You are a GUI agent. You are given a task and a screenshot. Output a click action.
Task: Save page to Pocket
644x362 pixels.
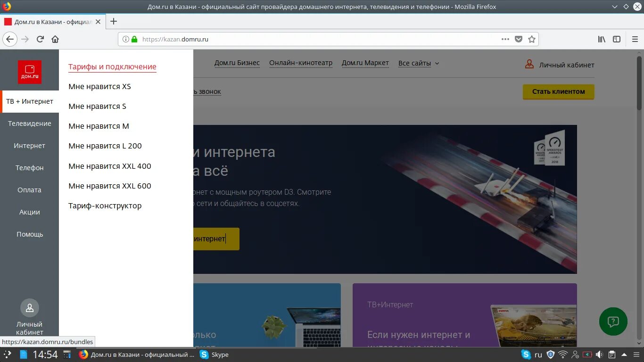point(519,39)
